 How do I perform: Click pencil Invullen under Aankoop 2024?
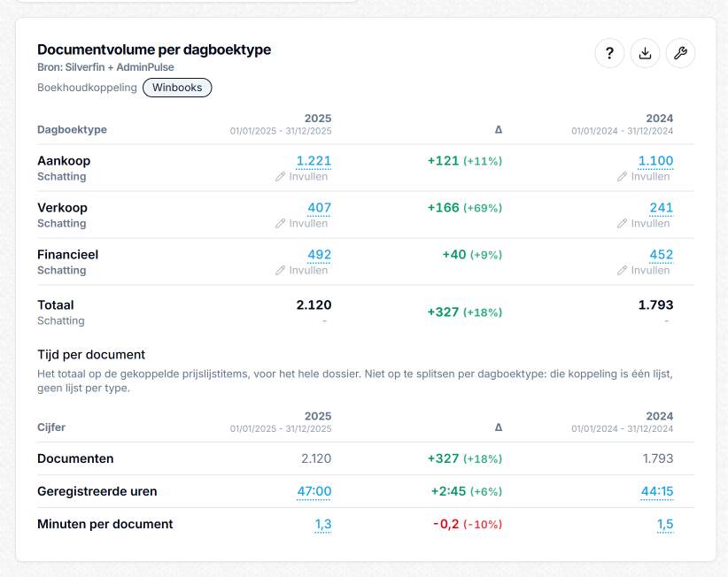(x=644, y=177)
